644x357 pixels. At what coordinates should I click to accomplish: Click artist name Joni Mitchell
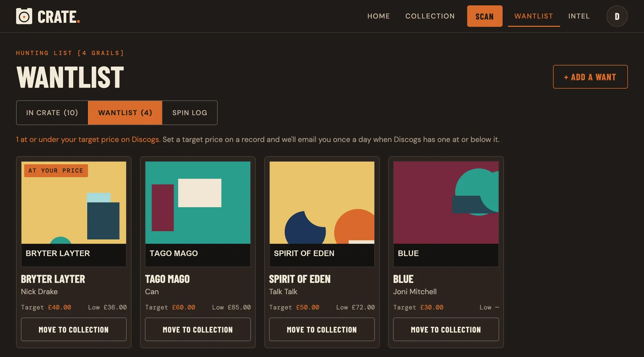[x=415, y=291]
